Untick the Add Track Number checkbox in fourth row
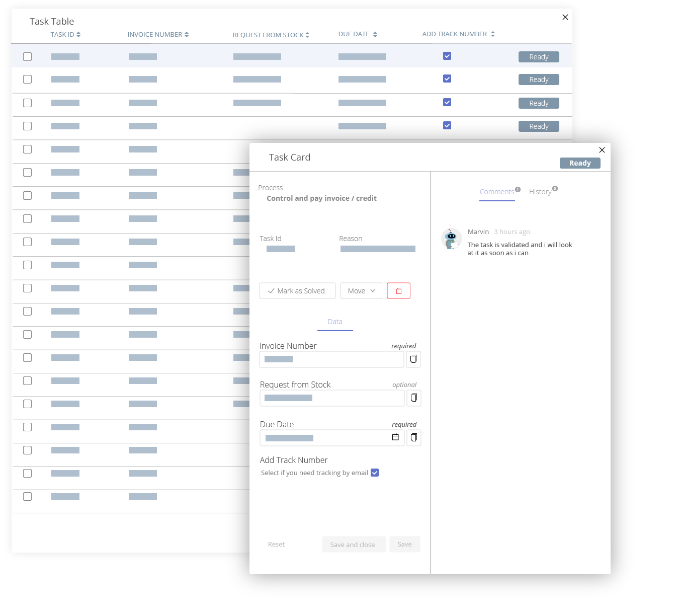 coord(447,125)
